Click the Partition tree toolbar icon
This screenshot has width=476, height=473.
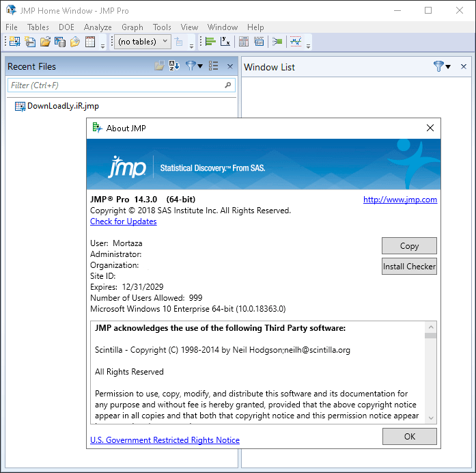tap(277, 41)
